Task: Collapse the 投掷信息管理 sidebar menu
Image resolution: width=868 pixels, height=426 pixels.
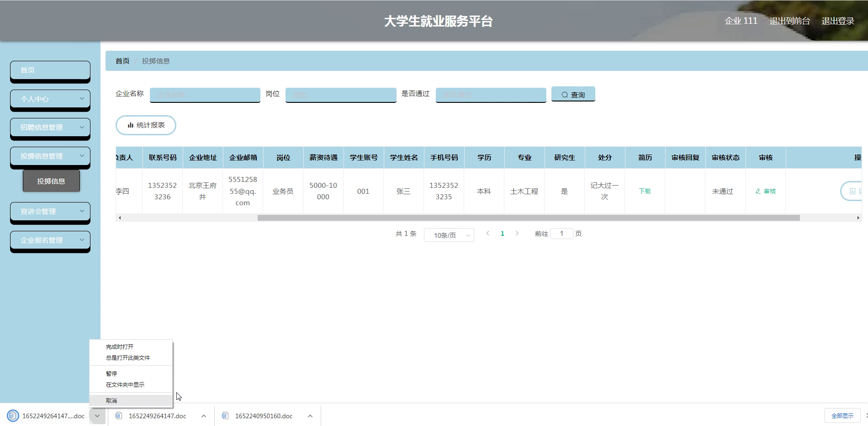Action: 50,156
